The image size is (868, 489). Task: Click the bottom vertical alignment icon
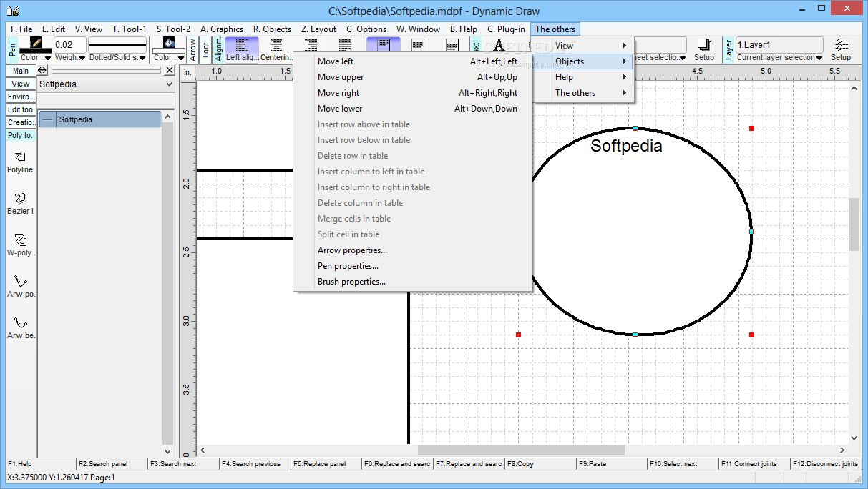click(452, 46)
